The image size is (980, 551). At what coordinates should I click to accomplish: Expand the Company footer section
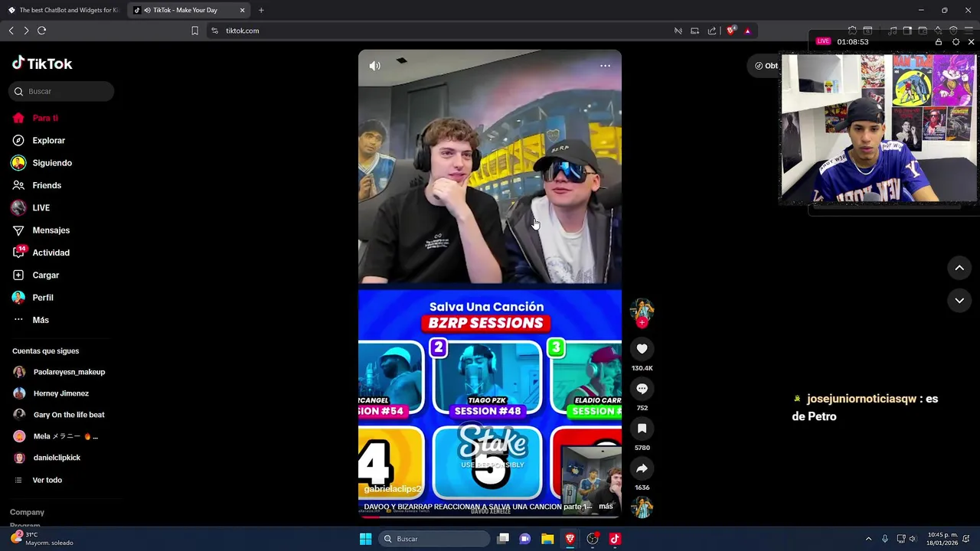coord(27,512)
